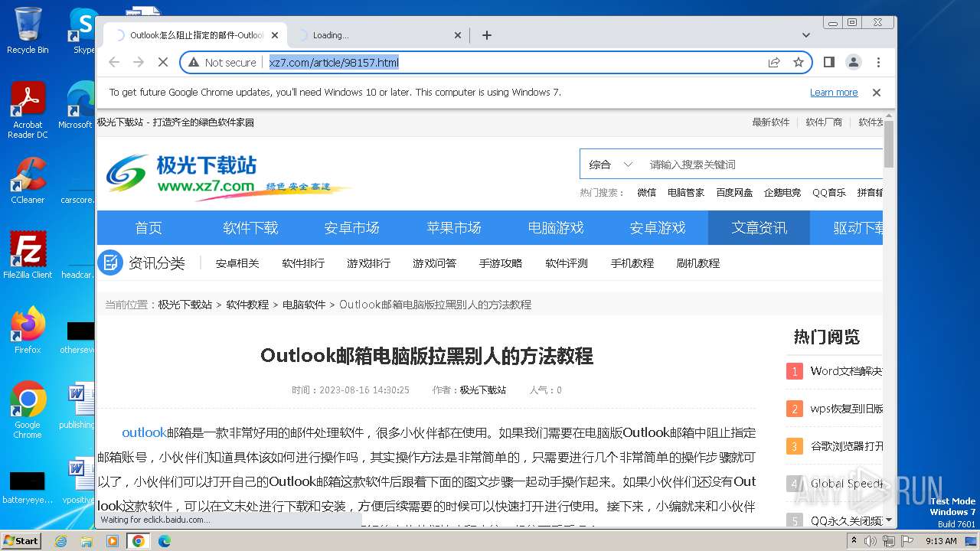
Task: Focus the Chrome address bar URL
Action: click(334, 62)
